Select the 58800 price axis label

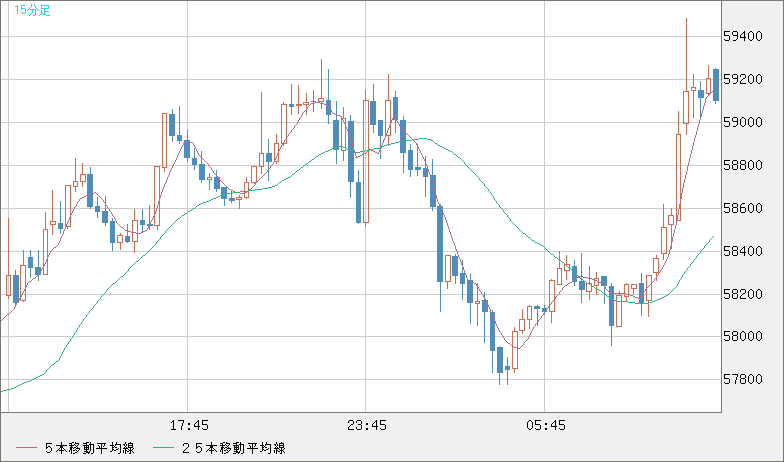742,166
